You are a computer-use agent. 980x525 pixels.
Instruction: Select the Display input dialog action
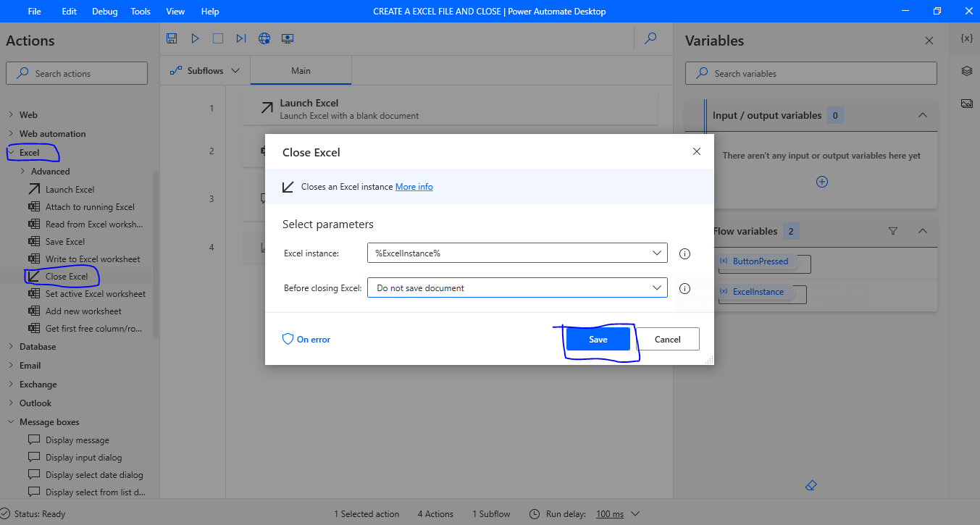pos(83,458)
